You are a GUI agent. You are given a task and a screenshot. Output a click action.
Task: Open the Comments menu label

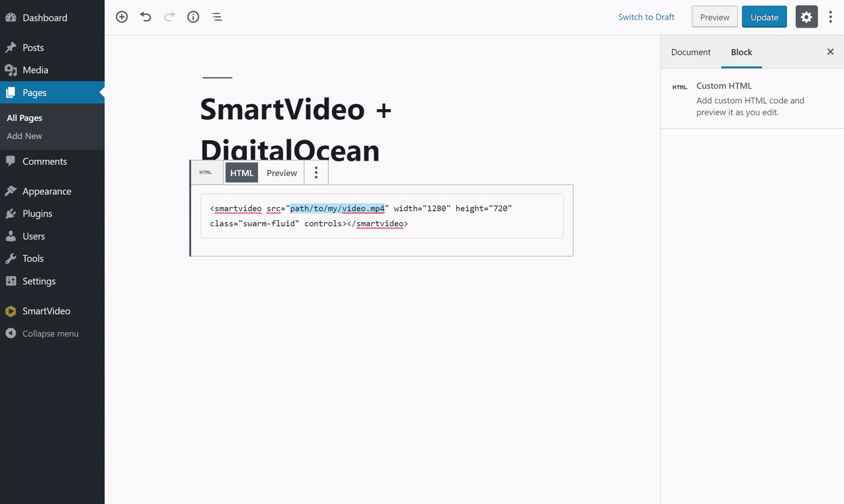[x=44, y=161]
